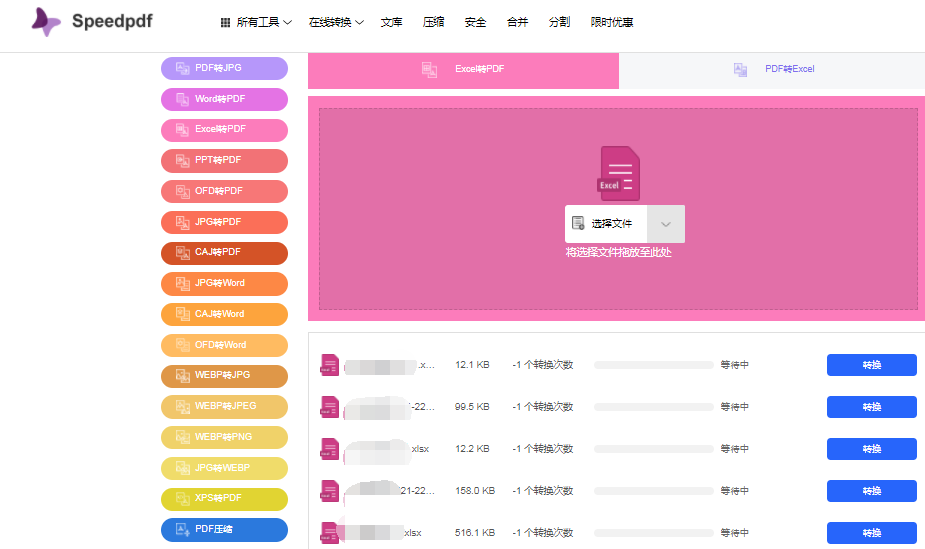Open the 合并 menu item
Viewport: 925px width, 549px height.
[x=517, y=22]
